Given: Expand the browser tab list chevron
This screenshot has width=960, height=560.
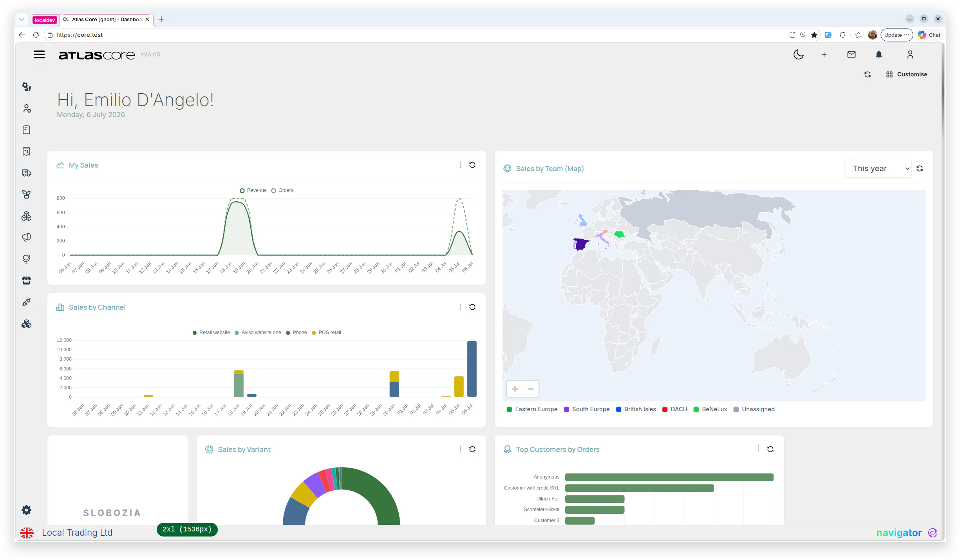Looking at the screenshot, I should (x=22, y=19).
